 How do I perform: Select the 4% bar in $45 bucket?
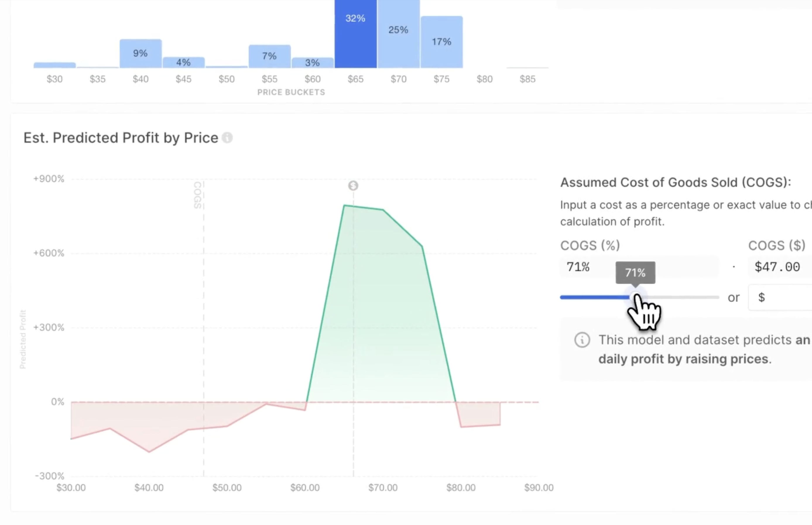184,63
